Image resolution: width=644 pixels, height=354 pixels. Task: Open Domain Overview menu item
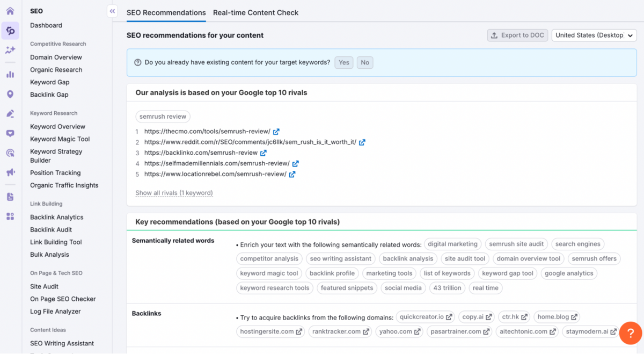pyautogui.click(x=56, y=57)
